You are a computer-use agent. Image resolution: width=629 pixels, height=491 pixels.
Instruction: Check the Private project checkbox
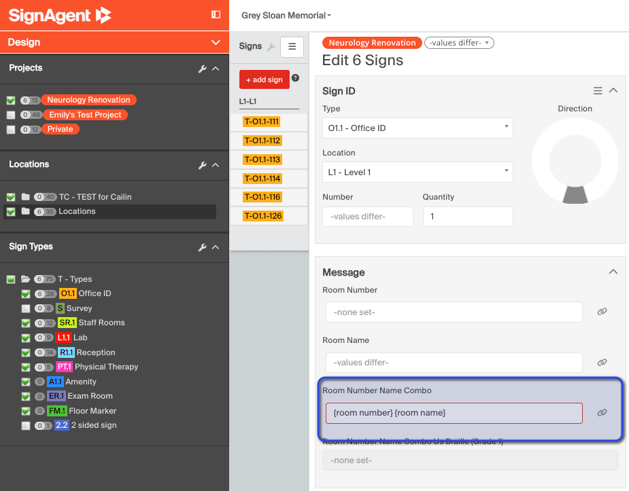11,130
